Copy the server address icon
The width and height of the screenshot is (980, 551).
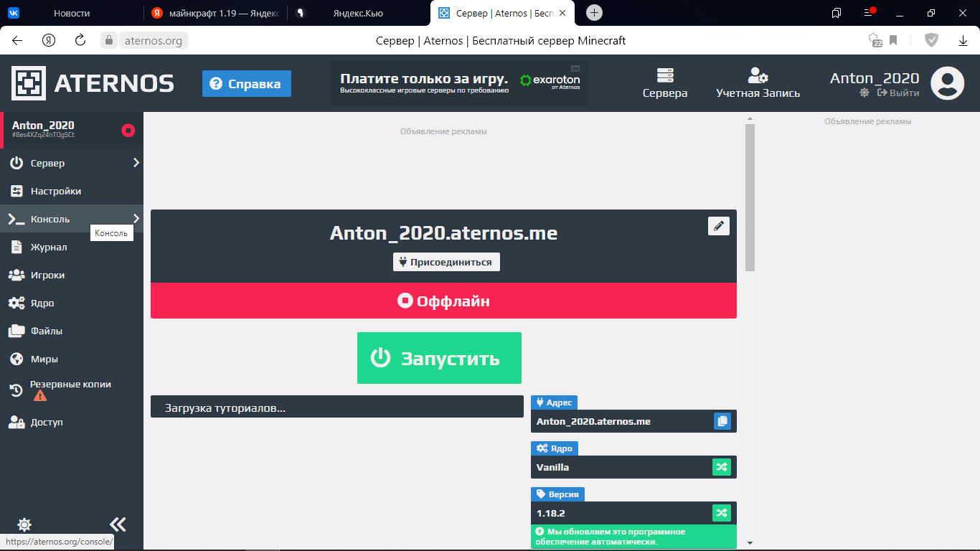click(722, 421)
